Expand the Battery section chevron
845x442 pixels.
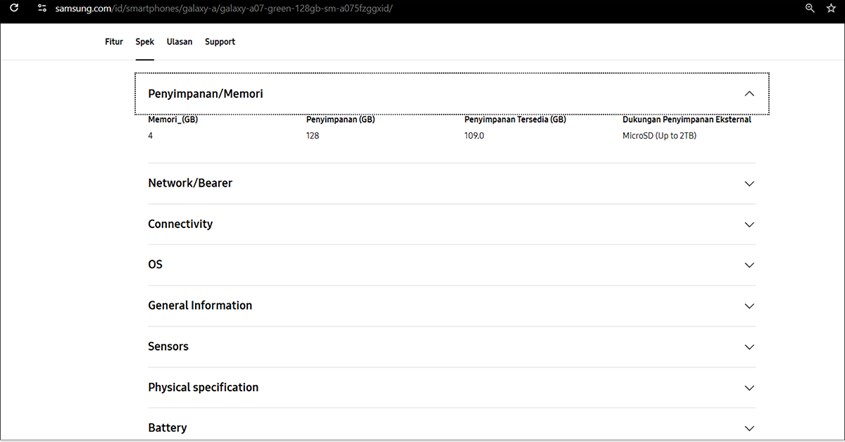[749, 428]
